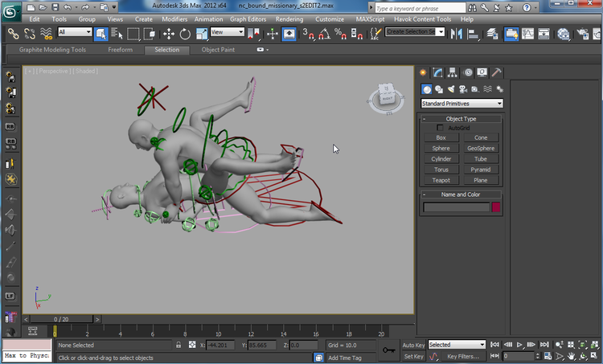Screen dimensions: 603x364
Task: Open the Modifiers menu
Action: [x=174, y=18]
